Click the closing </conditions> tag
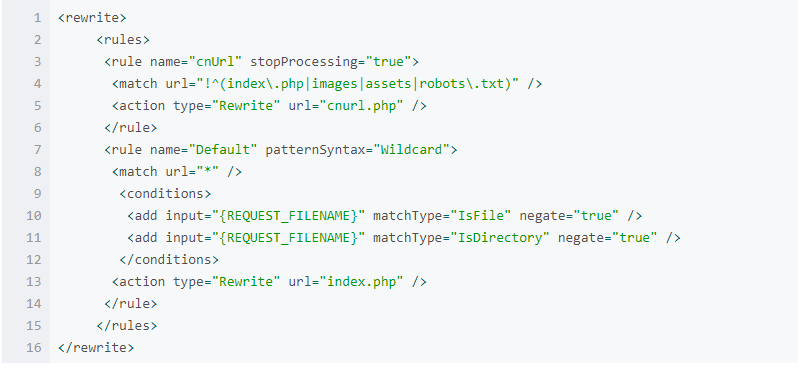This screenshot has height=380, width=798. click(x=169, y=259)
